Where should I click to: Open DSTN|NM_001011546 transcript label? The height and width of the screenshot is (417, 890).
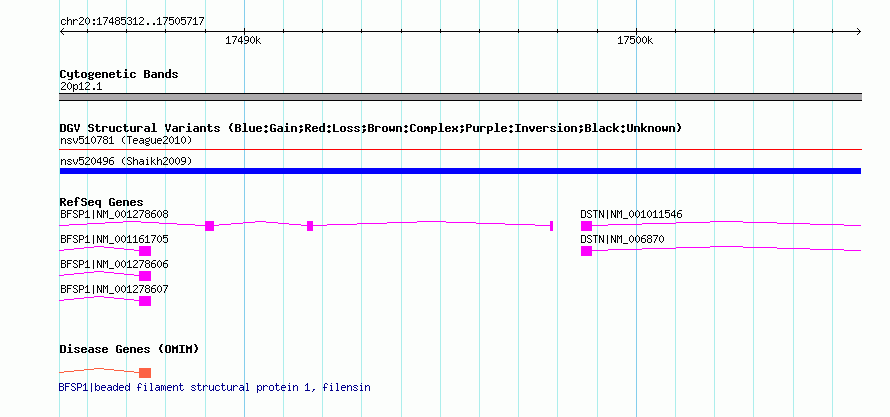coord(631,214)
